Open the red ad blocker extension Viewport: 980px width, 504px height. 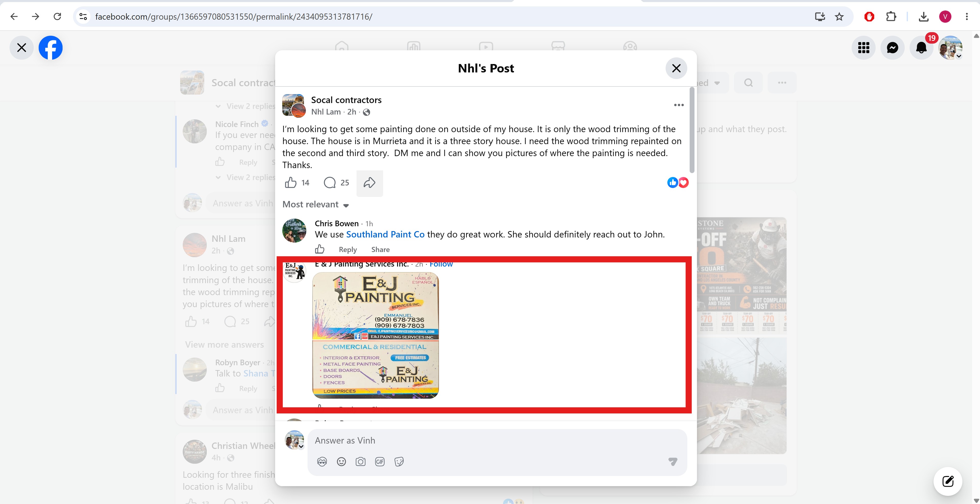coord(869,17)
